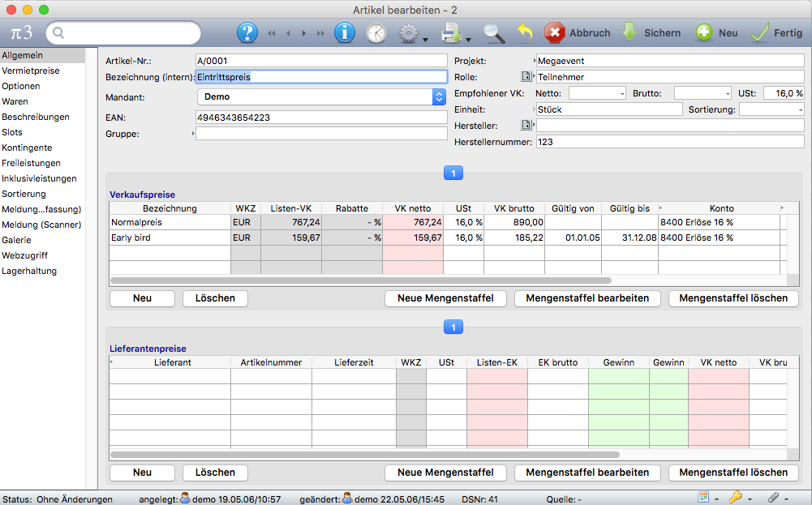812x505 pixels.
Task: Open the dropdown arrow beside the gear icon
Action: coord(425,40)
